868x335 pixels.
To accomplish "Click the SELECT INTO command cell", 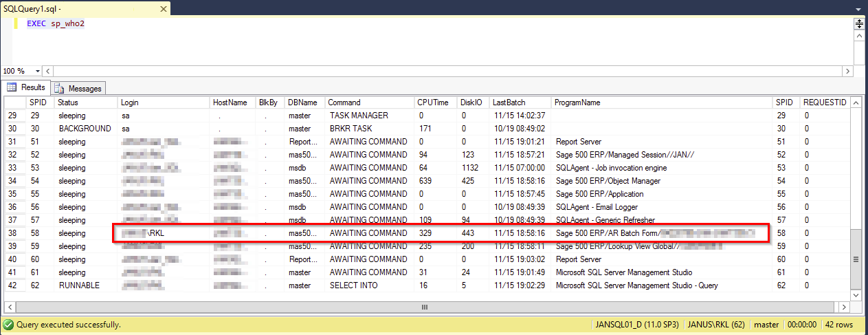I will [x=353, y=285].
